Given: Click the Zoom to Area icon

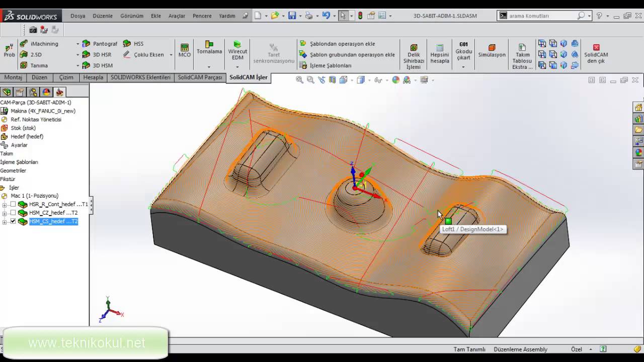Looking at the screenshot, I should pyautogui.click(x=310, y=80).
